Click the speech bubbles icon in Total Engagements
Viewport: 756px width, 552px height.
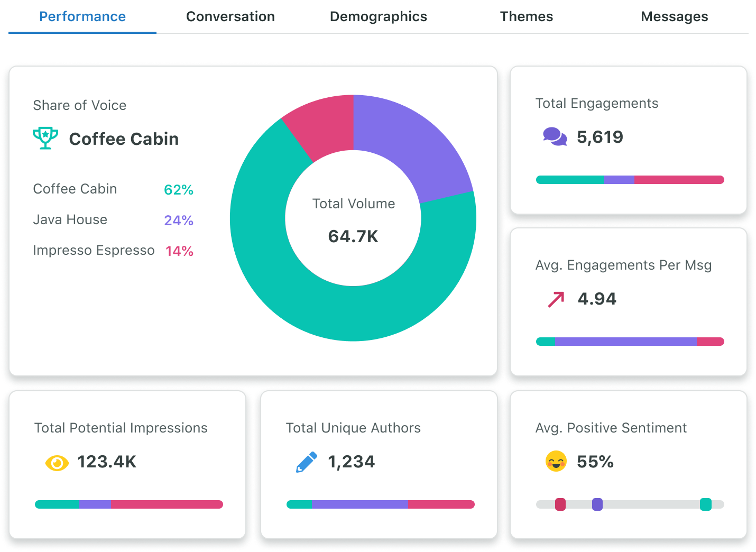[554, 137]
